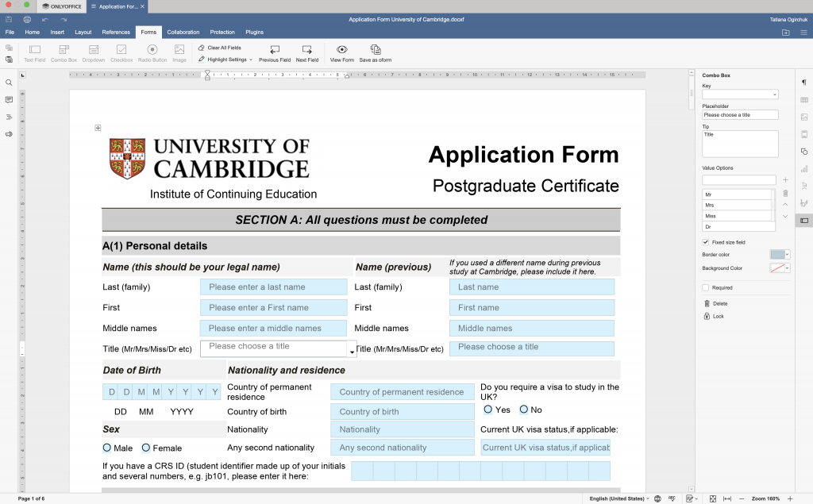813x504 pixels.
Task: Open Highlight Settings dropdown
Action: [225, 60]
